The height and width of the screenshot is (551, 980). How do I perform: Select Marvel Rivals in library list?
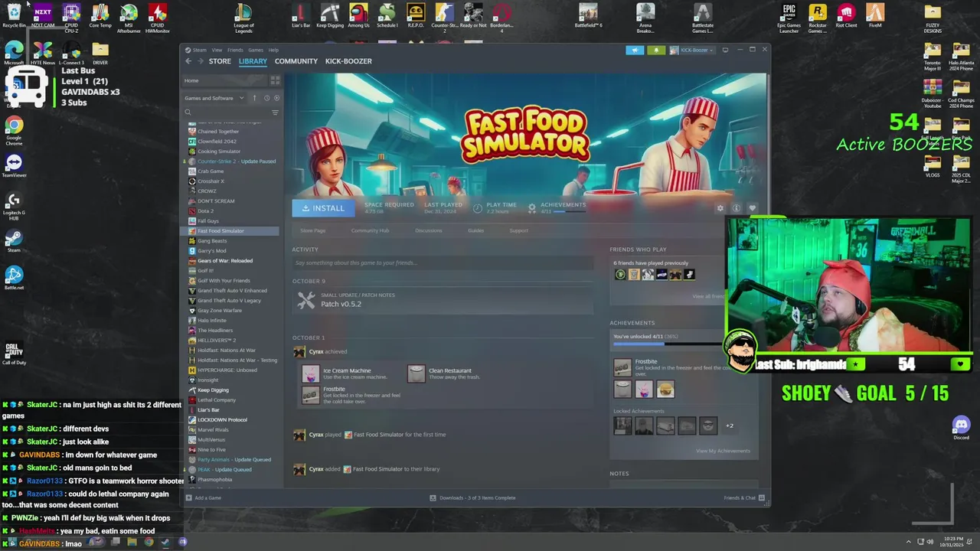pyautogui.click(x=213, y=429)
